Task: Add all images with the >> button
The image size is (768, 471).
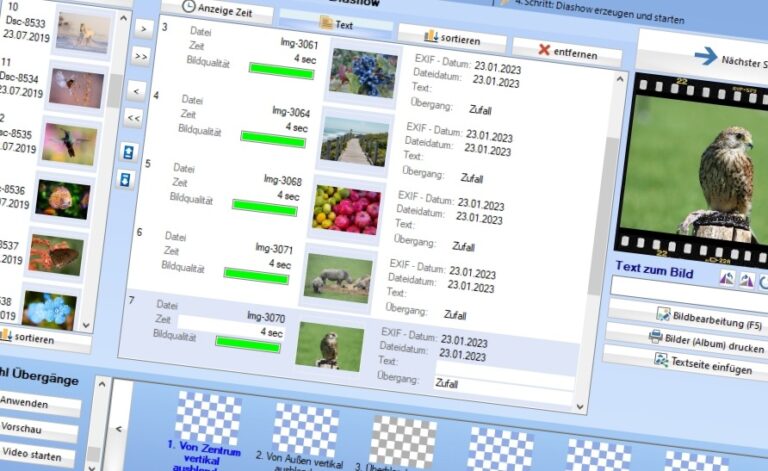Action: [141, 57]
